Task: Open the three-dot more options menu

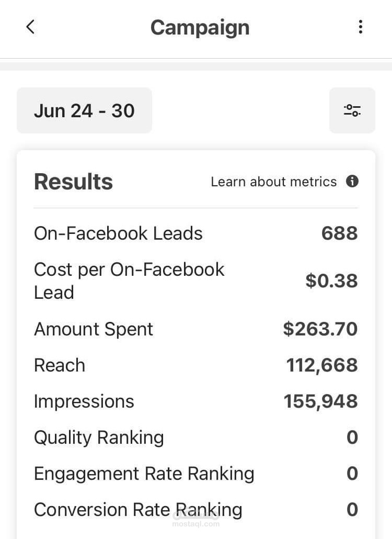Action: (x=360, y=27)
